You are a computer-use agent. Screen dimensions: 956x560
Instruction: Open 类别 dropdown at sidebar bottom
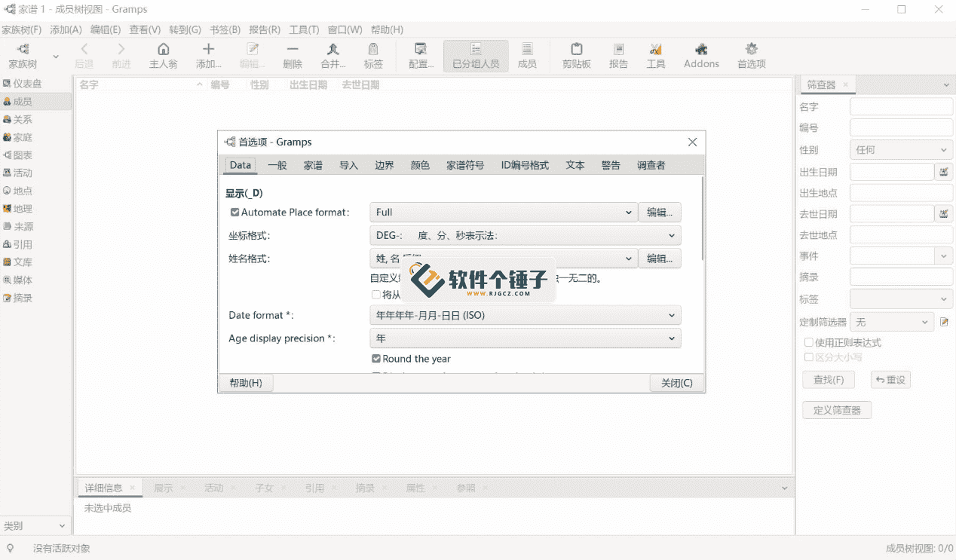coord(36,525)
